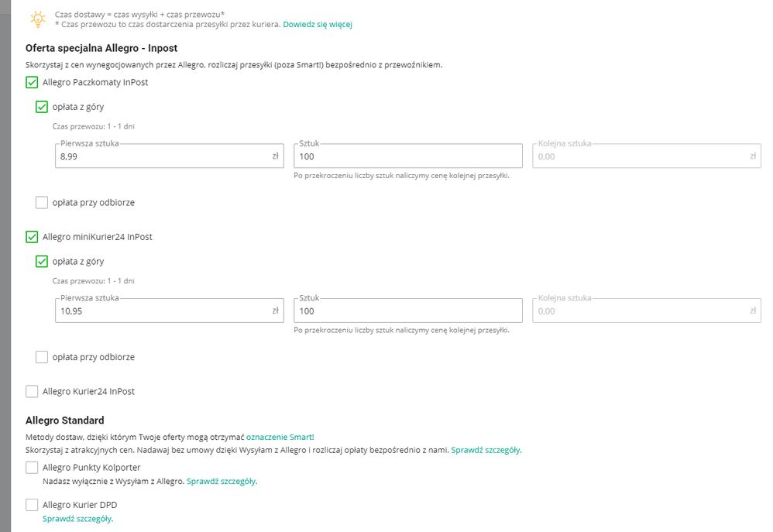Tick the Allegro Kurier DPD checkbox
The image size is (773, 532).
32,505
